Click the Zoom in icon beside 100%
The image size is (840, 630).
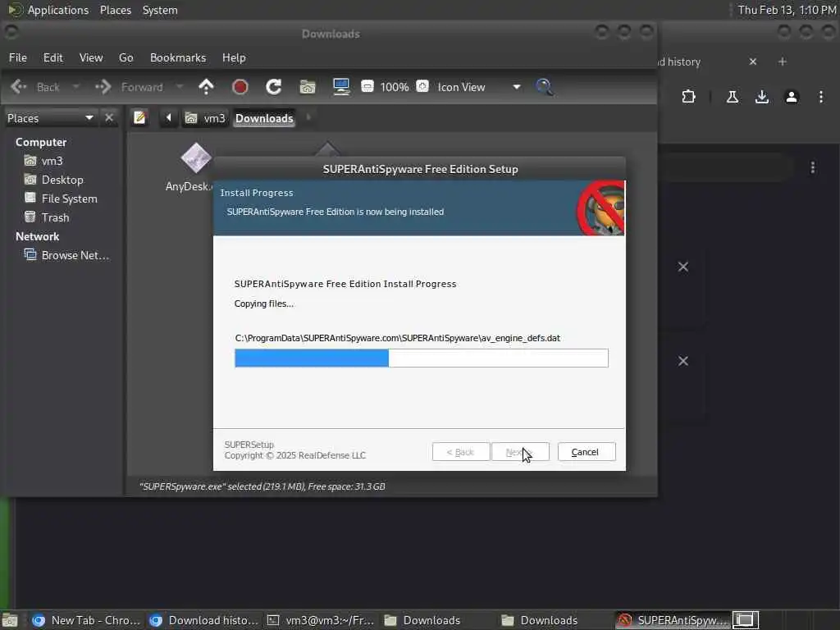tap(422, 86)
